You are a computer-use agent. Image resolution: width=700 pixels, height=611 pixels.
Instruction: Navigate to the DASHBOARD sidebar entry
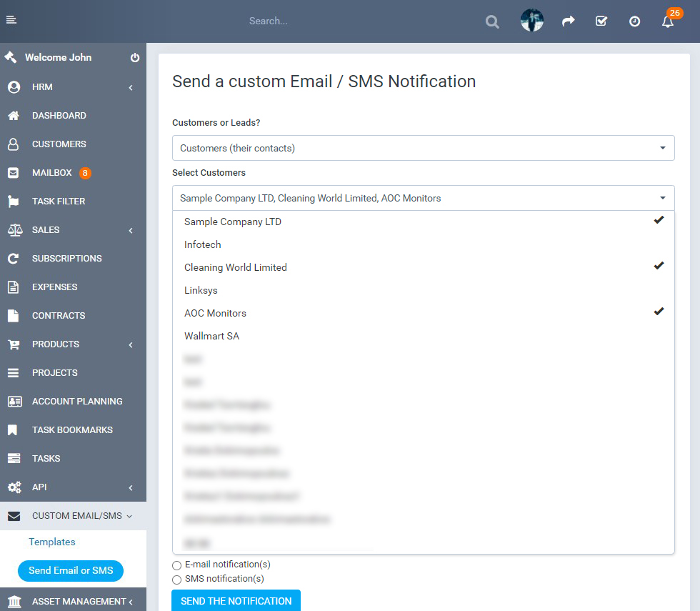pos(57,115)
